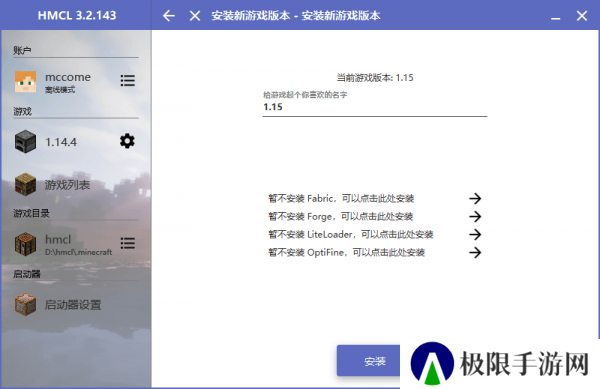Click the D:\hmcl\.minecraft path text
The width and height of the screenshot is (600, 389).
[78, 252]
